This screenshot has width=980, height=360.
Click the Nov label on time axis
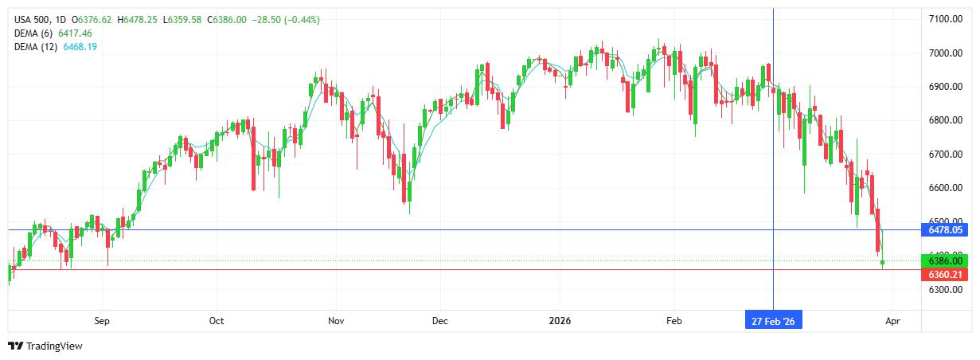[335, 321]
